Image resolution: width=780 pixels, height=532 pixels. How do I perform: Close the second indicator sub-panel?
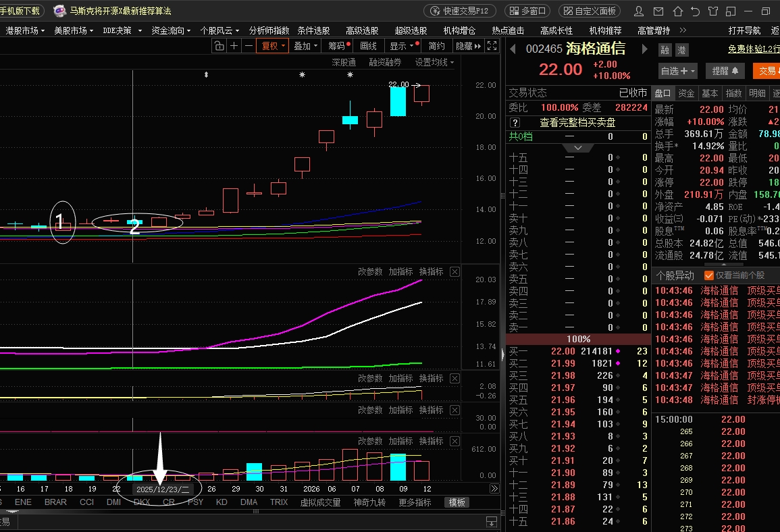pos(454,378)
